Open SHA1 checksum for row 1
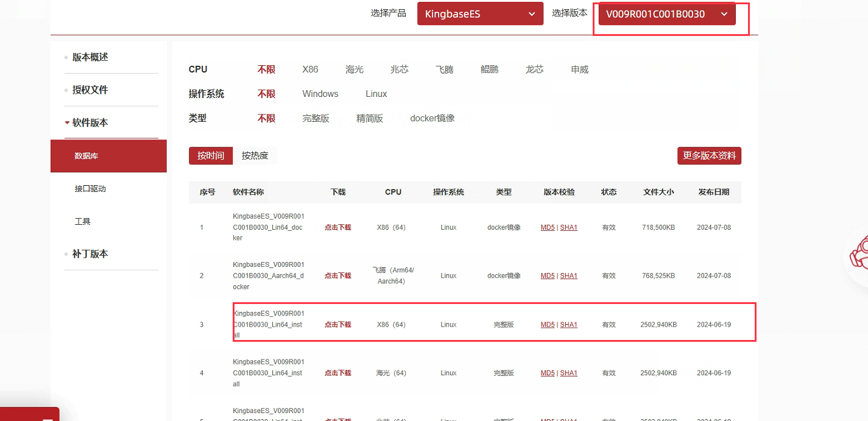This screenshot has height=421, width=868. tap(569, 227)
